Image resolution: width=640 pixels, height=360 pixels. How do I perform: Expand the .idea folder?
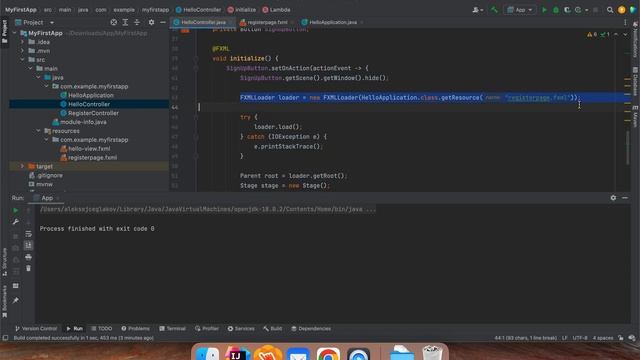click(x=22, y=42)
